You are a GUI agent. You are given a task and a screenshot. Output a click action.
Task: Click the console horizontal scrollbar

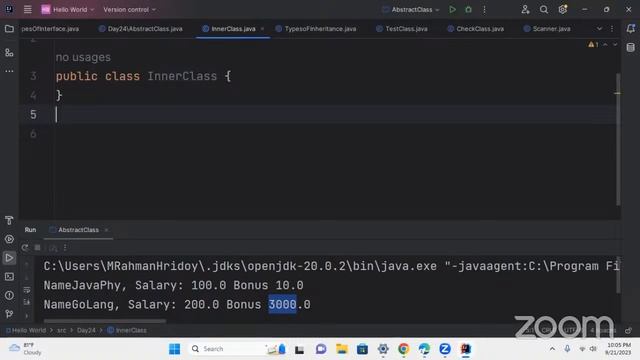pos(104,321)
